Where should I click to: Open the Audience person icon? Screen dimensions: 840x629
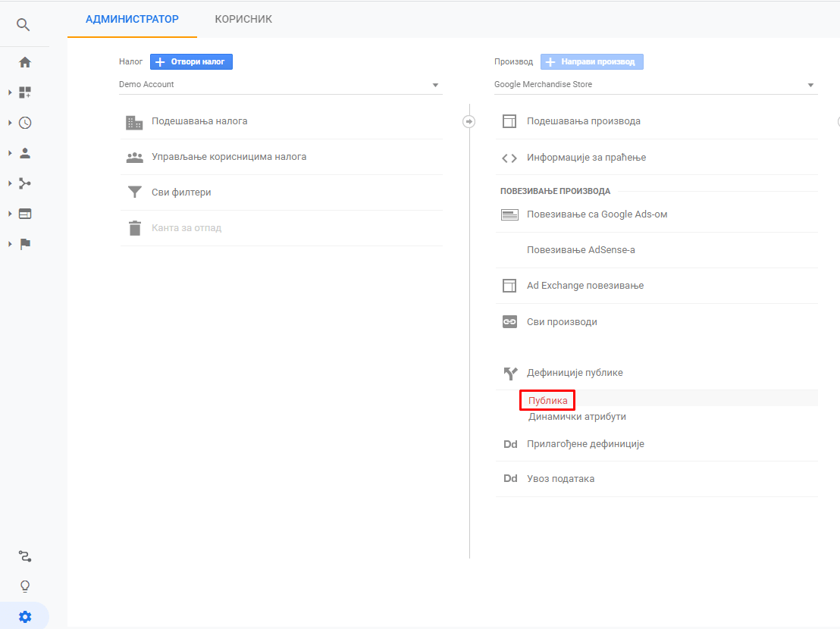coord(25,153)
